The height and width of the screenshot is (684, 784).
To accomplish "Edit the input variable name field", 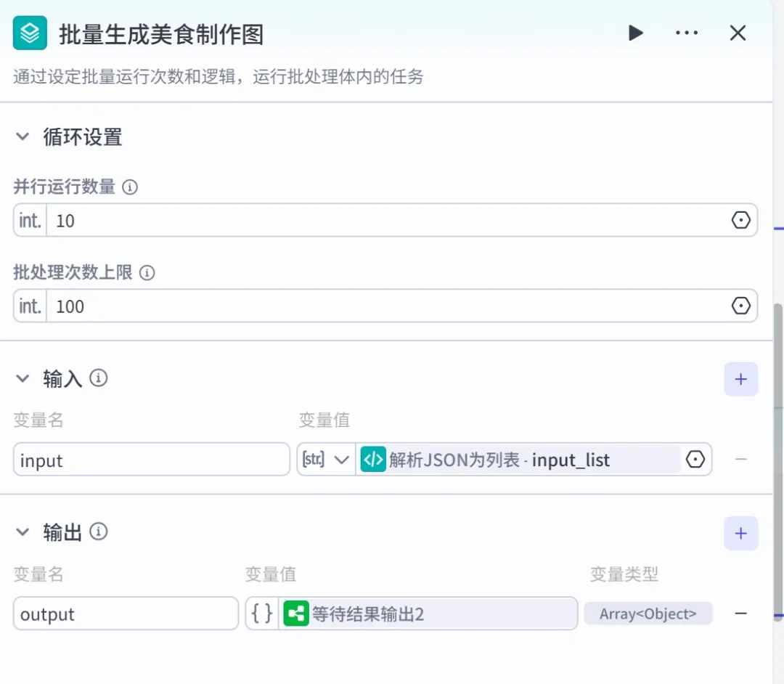I will [x=152, y=459].
